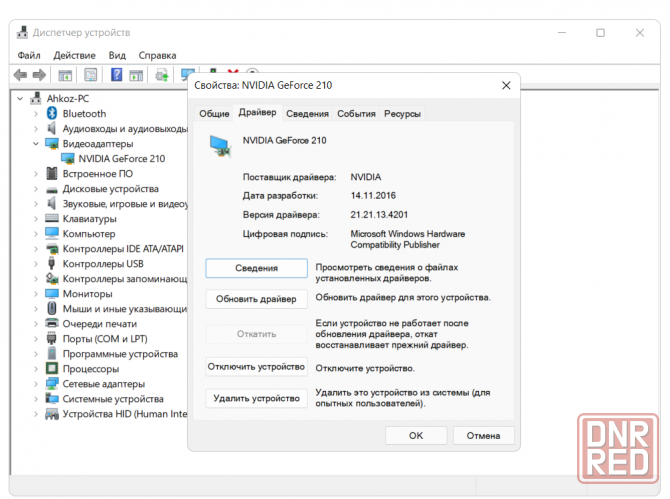Open the Файл menu
Screen dimensions: 670x499
[x=29, y=56]
